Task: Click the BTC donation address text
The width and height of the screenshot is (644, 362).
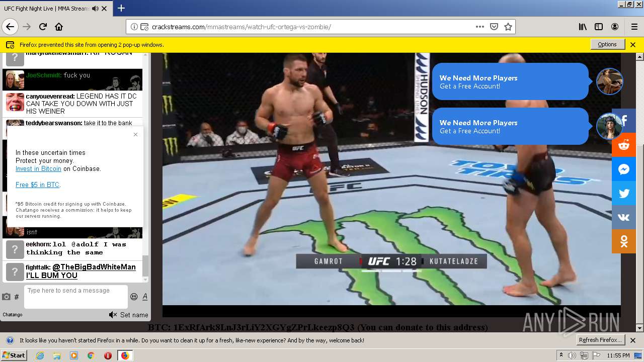Action: coord(317,327)
